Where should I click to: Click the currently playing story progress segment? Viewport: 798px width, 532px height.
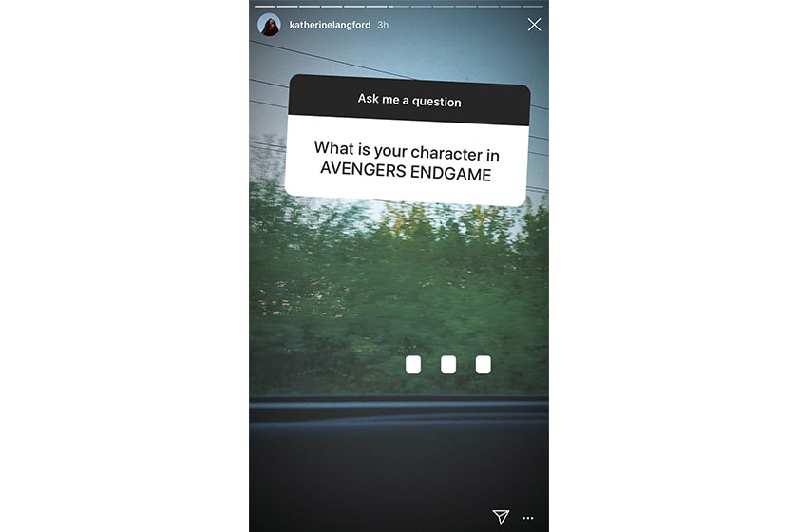(398, 7)
